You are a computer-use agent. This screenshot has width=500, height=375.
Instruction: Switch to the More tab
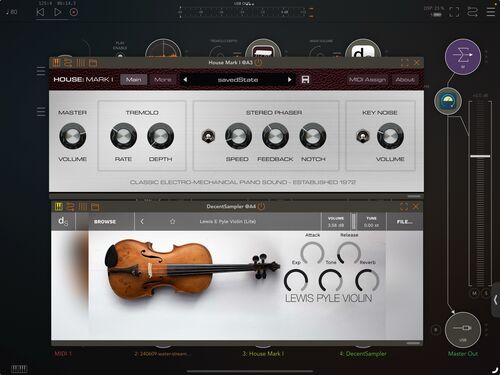[x=163, y=79]
